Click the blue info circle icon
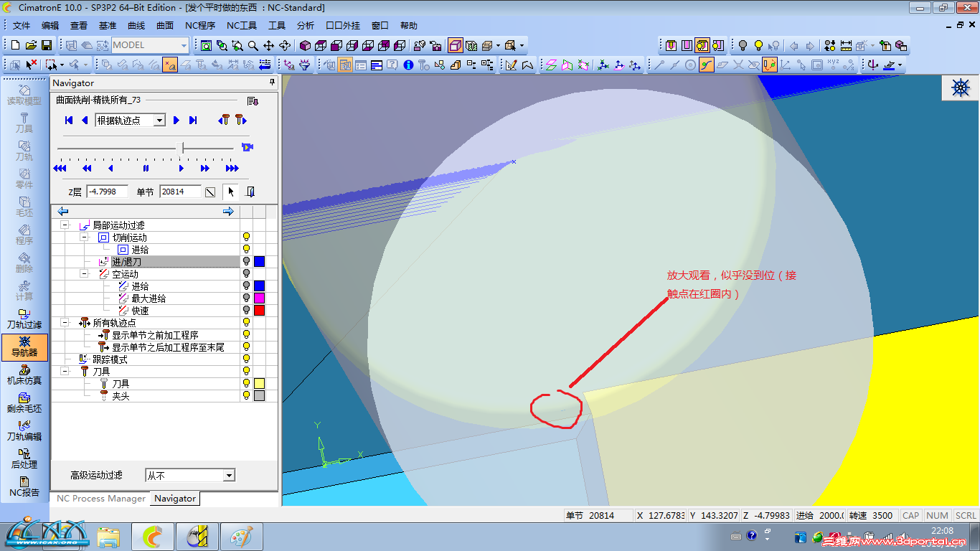This screenshot has height=551, width=980. click(408, 65)
